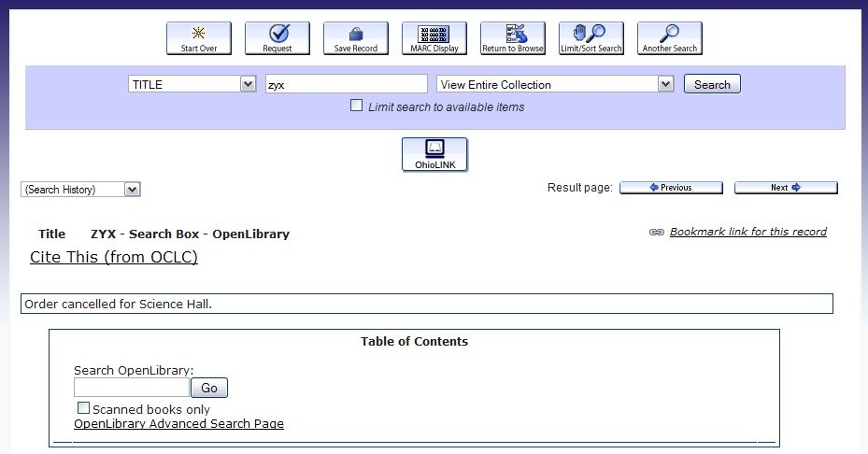Open the Bookmark link for this record

(x=747, y=232)
